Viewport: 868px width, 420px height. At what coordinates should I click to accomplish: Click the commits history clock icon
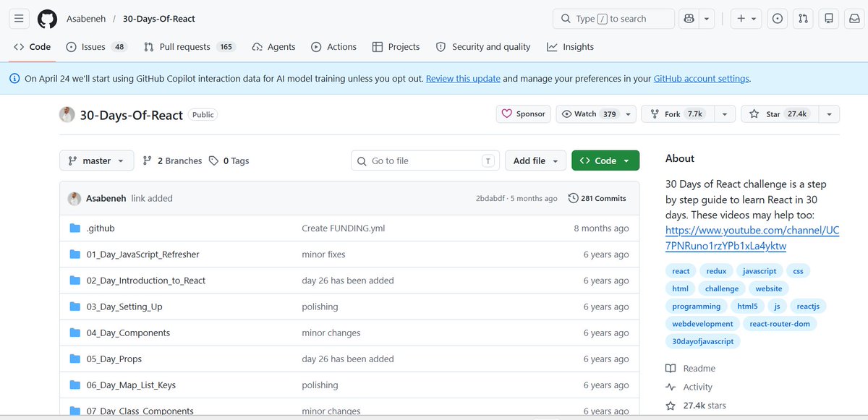[574, 198]
